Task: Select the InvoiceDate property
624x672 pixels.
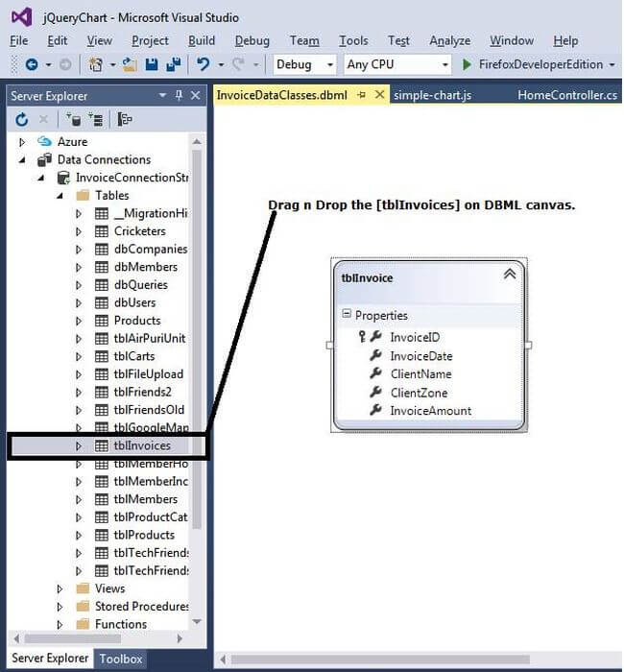Action: pos(421,356)
